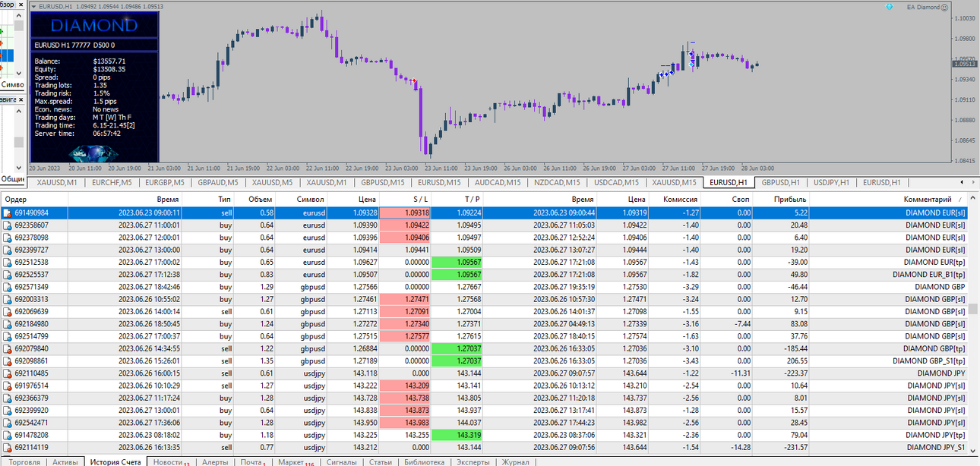This screenshot has width=980, height=466.
Task: Switch to the Торговля terminal tab
Action: [24, 461]
